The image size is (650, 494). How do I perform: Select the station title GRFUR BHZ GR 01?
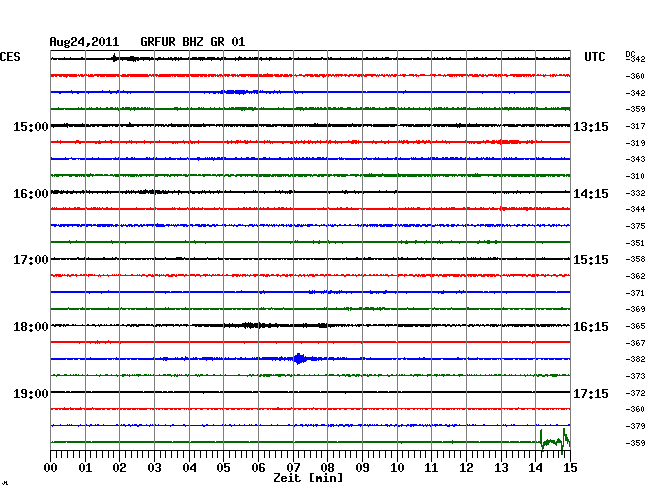(193, 42)
